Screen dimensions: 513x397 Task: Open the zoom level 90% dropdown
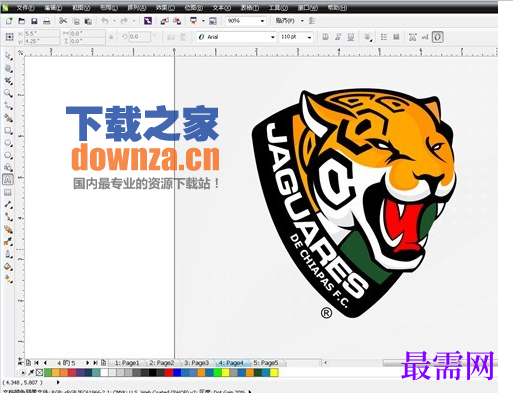click(262, 21)
